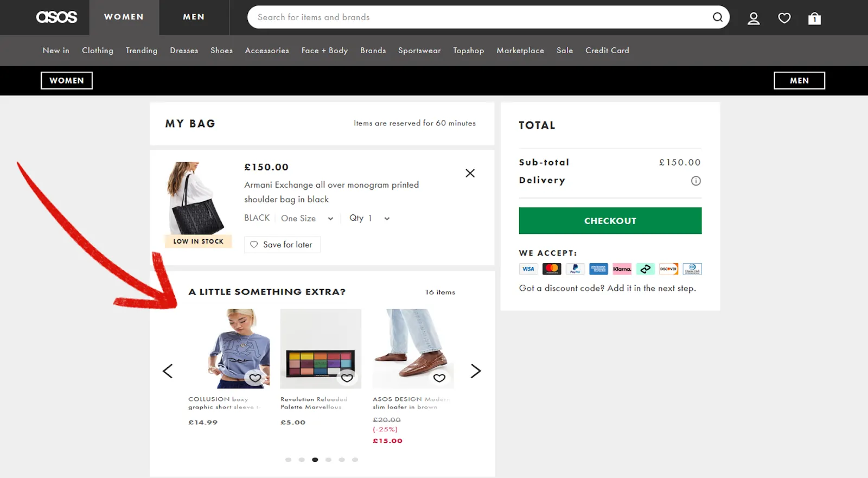Save COLLUSION boxy t-shirt to favourites
The height and width of the screenshot is (478, 868).
point(255,378)
